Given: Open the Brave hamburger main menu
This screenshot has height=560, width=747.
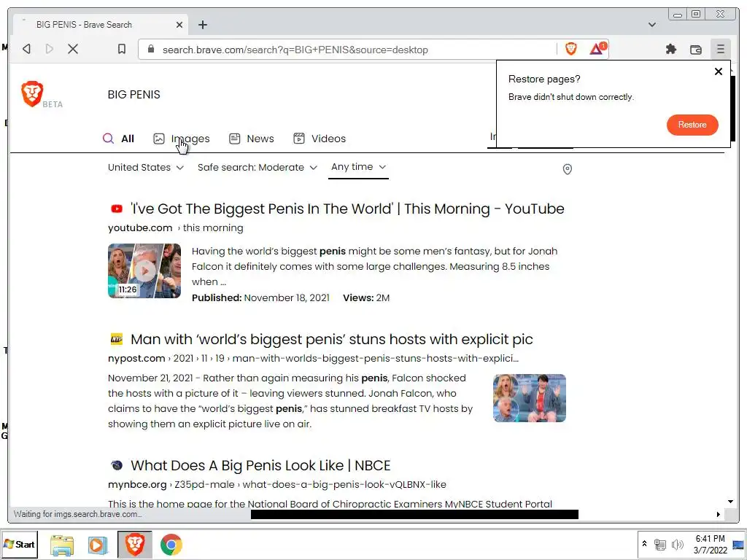Looking at the screenshot, I should tap(720, 49).
